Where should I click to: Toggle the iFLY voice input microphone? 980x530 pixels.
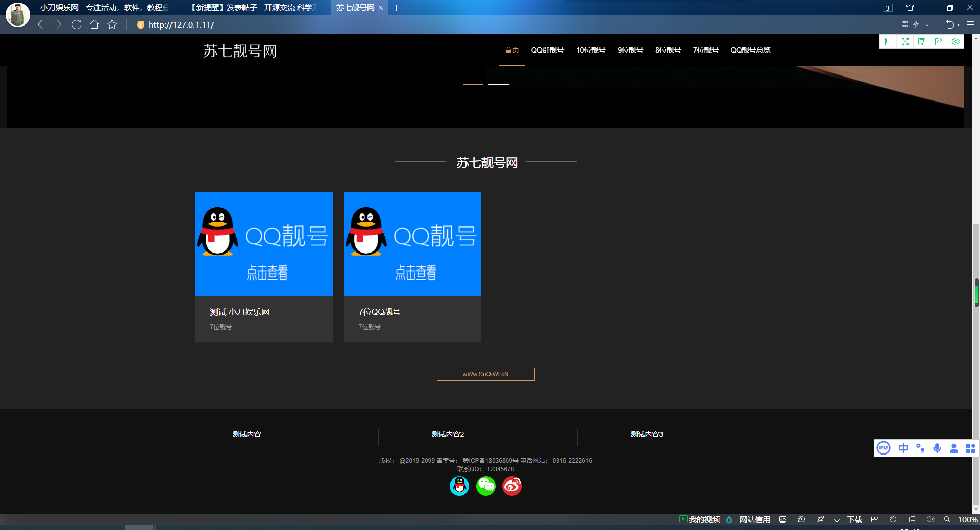tap(937, 448)
